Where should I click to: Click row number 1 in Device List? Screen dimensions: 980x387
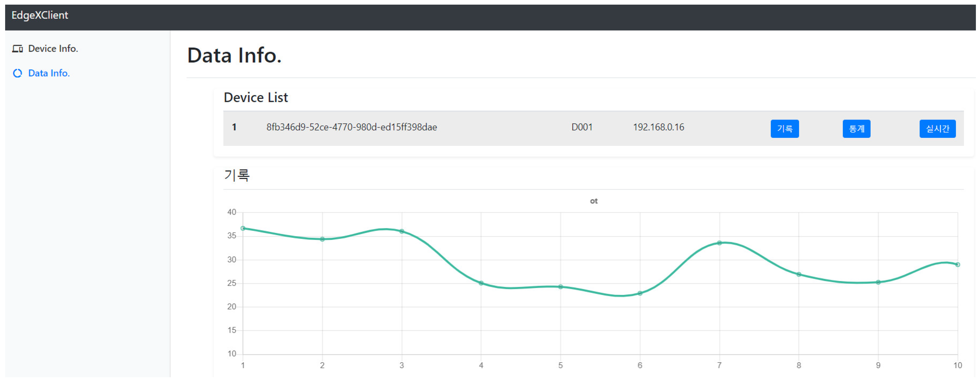tap(234, 127)
